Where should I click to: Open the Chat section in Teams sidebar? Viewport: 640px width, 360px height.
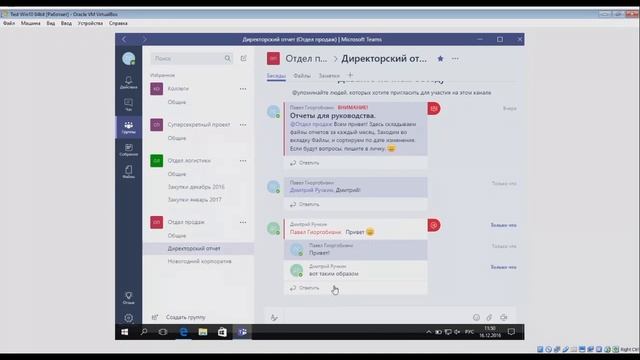tap(129, 104)
